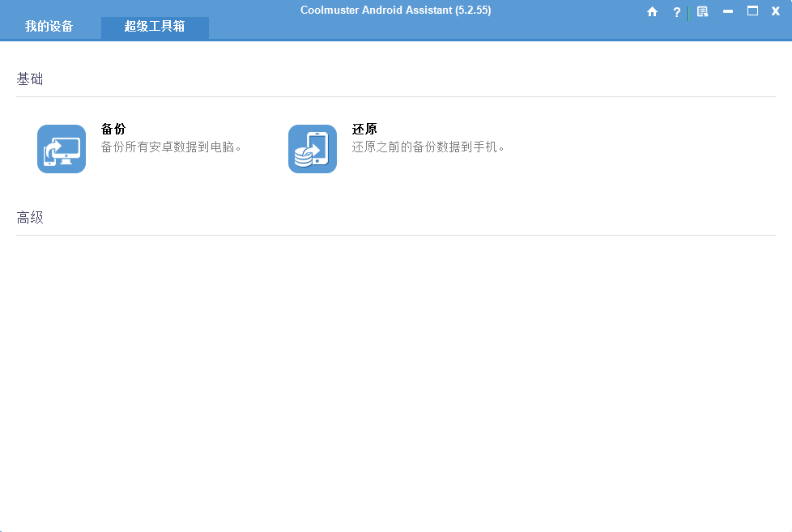Expand the 高级 section header
The width and height of the screenshot is (792, 532).
[30, 217]
